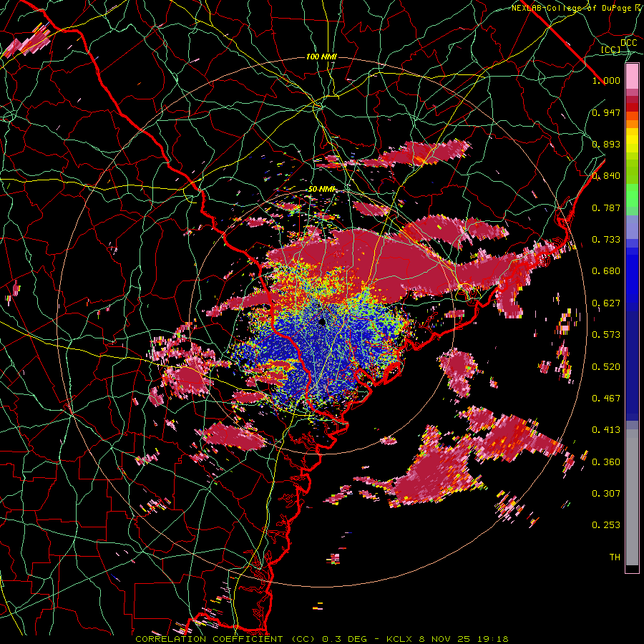Image resolution: width=644 pixels, height=644 pixels.
Task: Click the 0.573 legend value
Action: pos(606,335)
